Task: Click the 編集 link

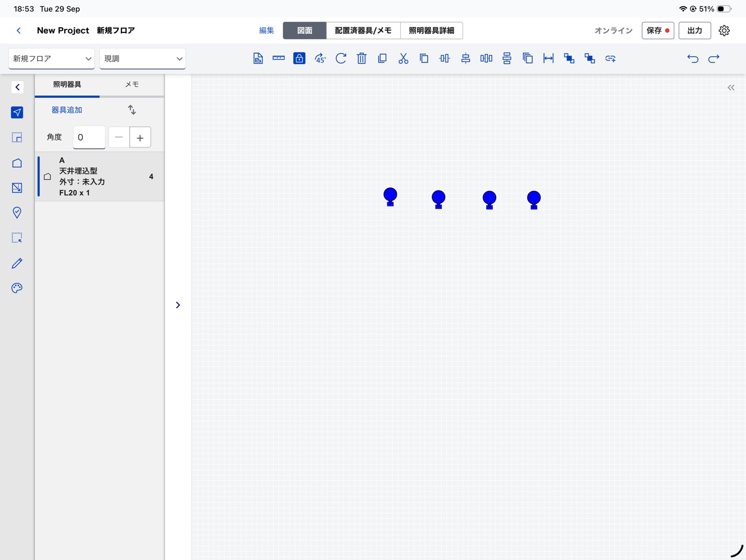Action: 267,31
